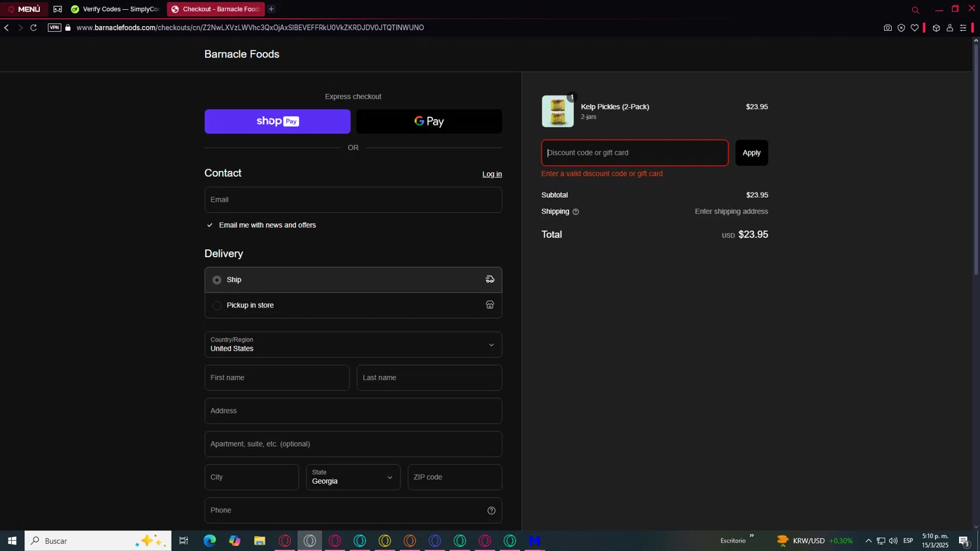Focus First name field

277,378
